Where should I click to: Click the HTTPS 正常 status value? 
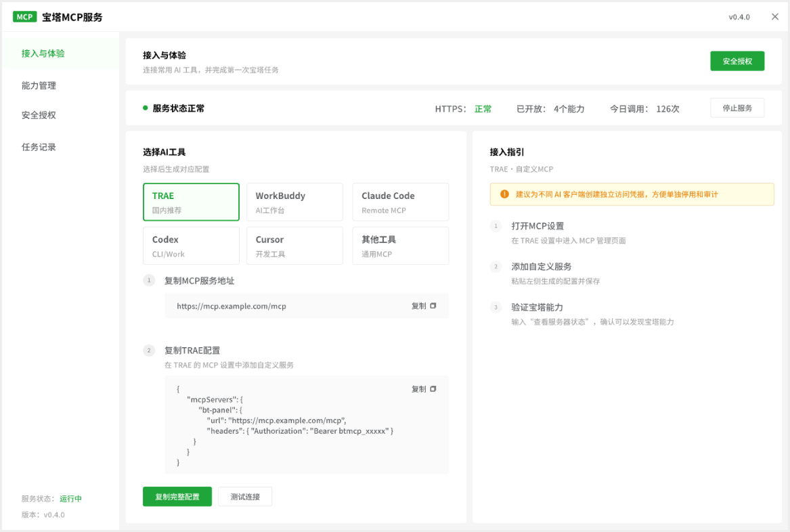coord(483,109)
